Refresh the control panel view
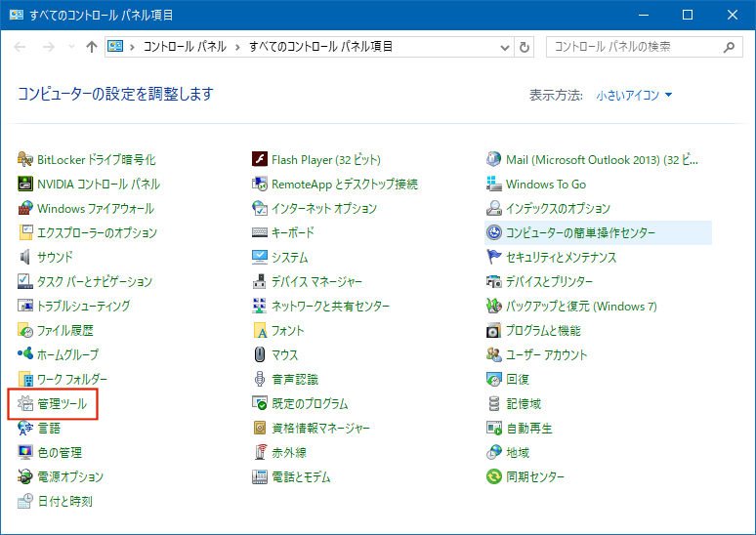 (525, 47)
